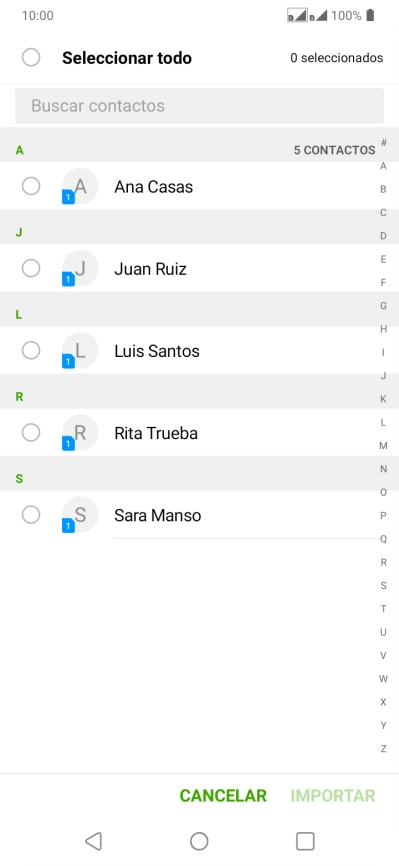Tap the Sara Manso avatar icon
399x866 pixels.
pyautogui.click(x=80, y=515)
